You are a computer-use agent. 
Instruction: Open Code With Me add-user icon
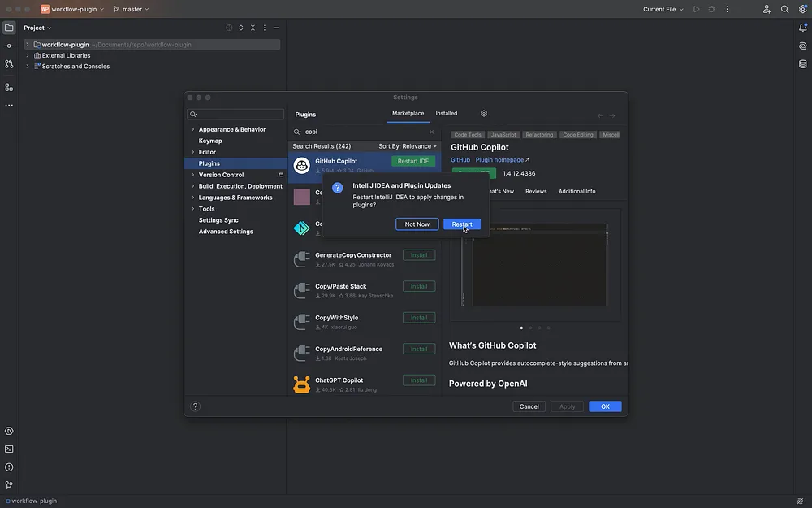(x=767, y=9)
